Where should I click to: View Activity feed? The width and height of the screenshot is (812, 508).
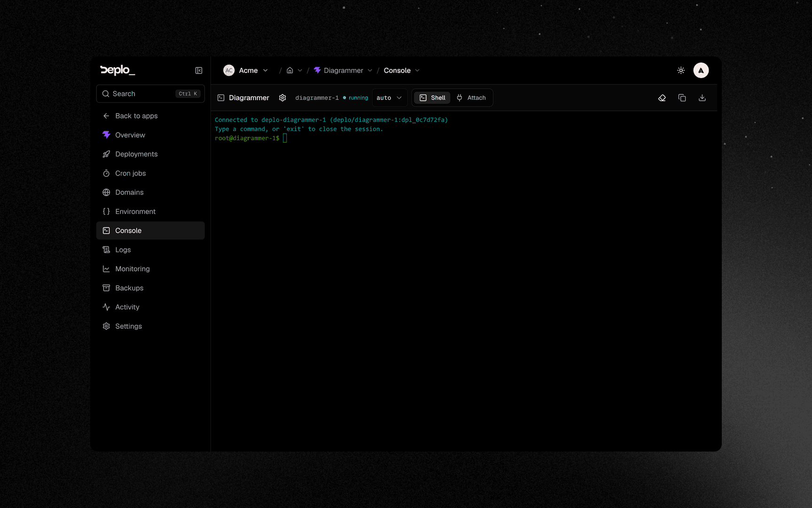pyautogui.click(x=150, y=307)
